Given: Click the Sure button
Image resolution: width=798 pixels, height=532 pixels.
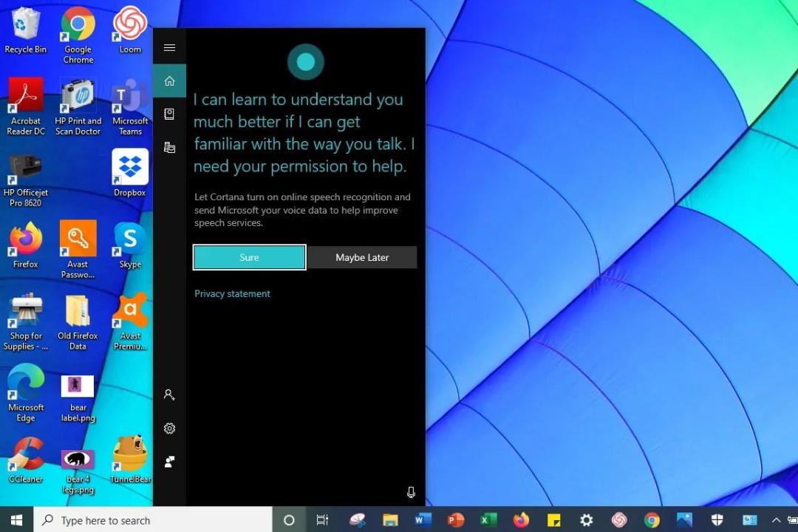Looking at the screenshot, I should point(250,257).
